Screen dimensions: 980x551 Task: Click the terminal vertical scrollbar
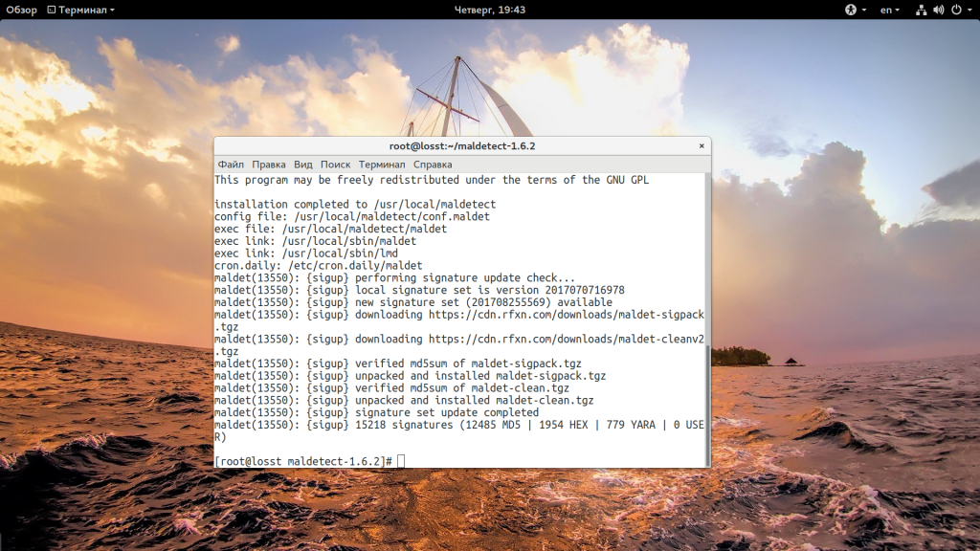(708, 402)
